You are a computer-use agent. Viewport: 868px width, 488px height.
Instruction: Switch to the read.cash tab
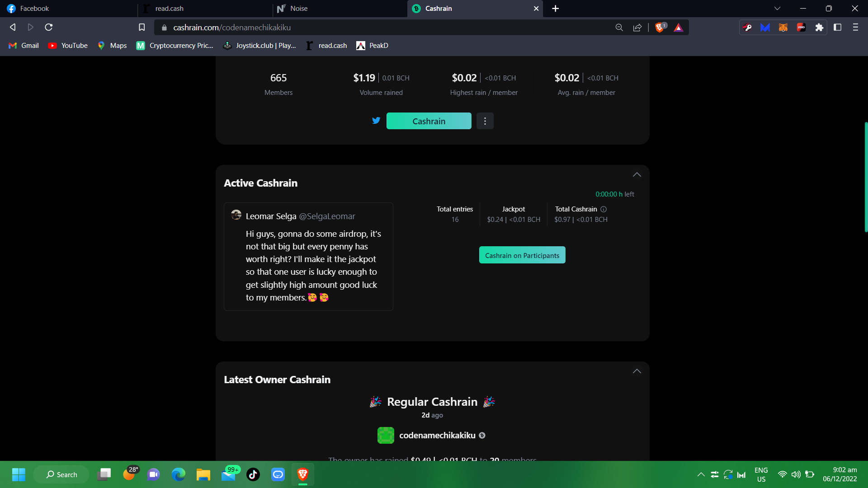204,9
